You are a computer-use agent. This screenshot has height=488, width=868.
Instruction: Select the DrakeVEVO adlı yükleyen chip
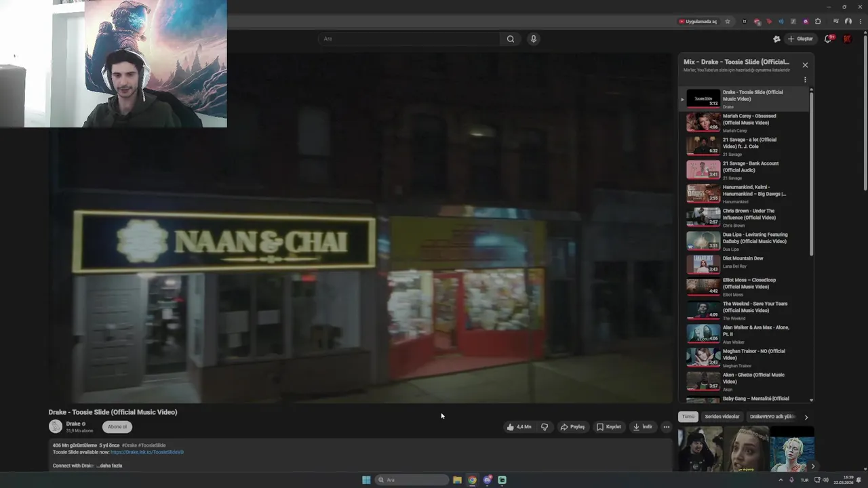click(772, 417)
